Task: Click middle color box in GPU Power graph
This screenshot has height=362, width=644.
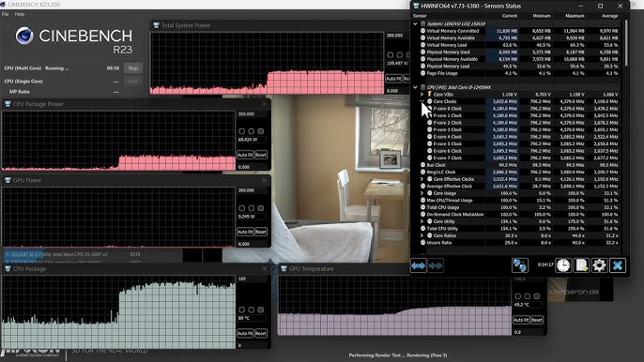Action: 251,208
